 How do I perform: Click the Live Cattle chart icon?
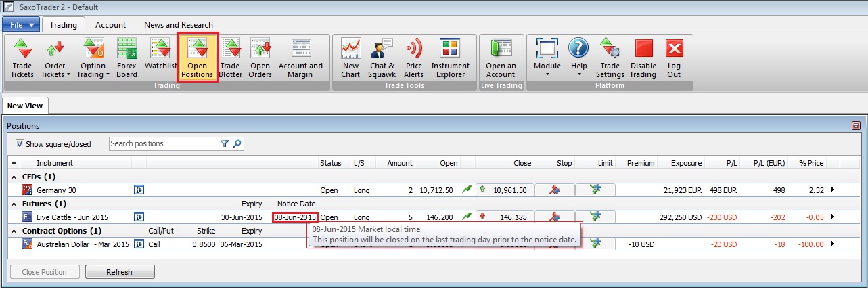(467, 217)
